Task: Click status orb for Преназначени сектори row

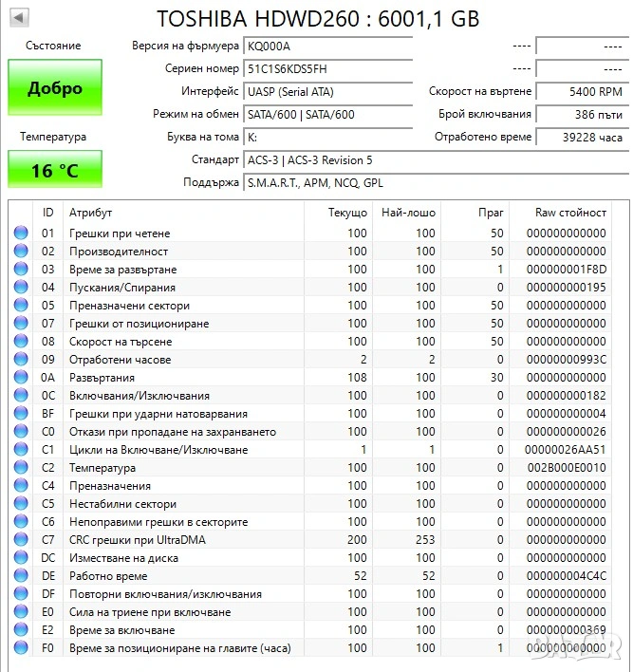Action: pyautogui.click(x=21, y=306)
